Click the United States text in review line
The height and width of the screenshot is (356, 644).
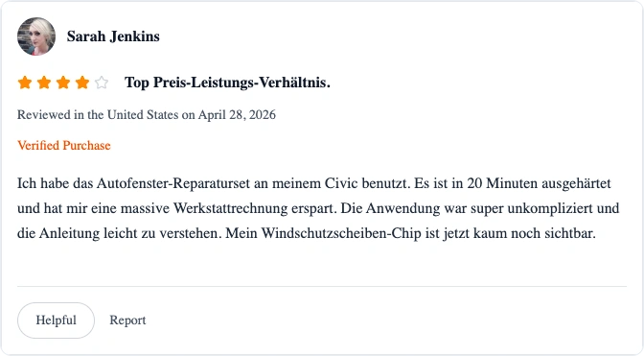click(143, 115)
